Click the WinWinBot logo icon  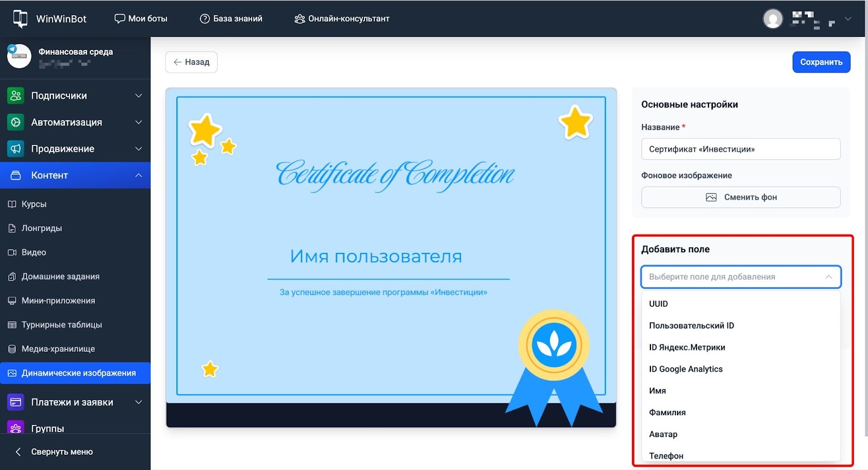20,18
